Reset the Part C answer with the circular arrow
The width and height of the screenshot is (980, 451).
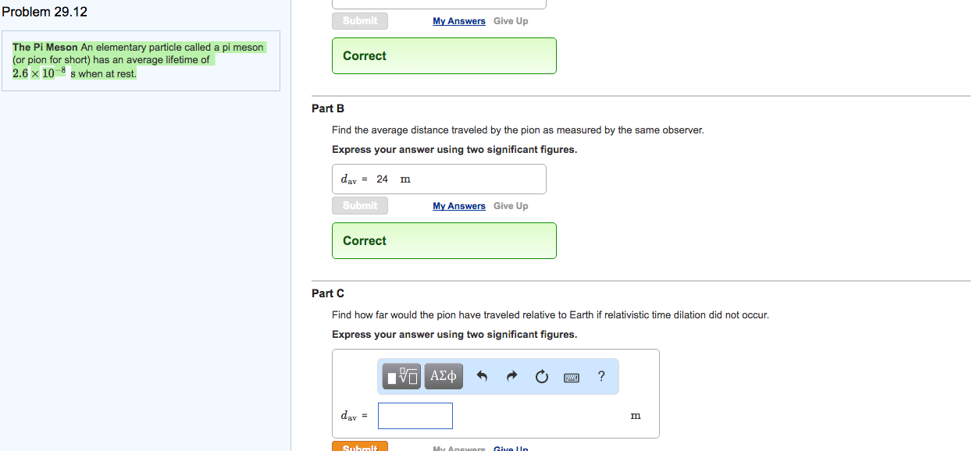tap(541, 376)
